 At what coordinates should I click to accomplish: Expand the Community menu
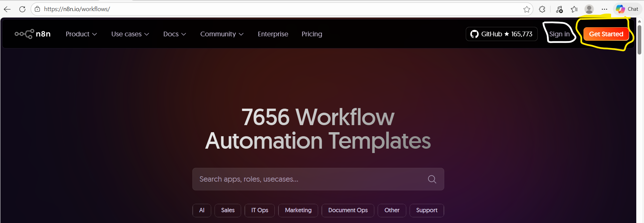tap(222, 34)
